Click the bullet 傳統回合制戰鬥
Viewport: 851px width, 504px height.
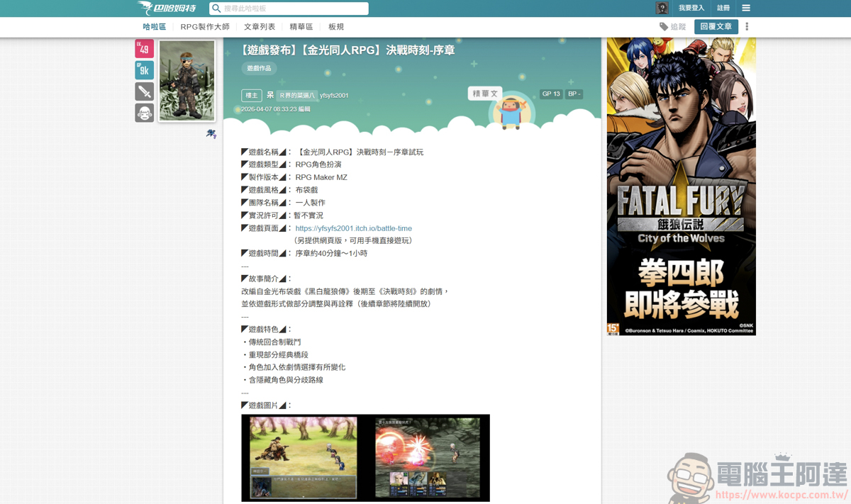pyautogui.click(x=271, y=342)
